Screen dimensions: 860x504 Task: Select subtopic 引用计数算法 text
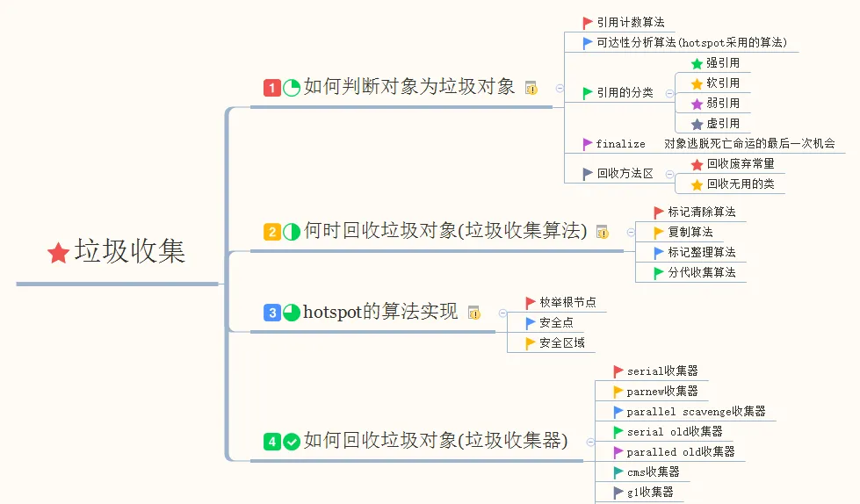[x=631, y=23]
